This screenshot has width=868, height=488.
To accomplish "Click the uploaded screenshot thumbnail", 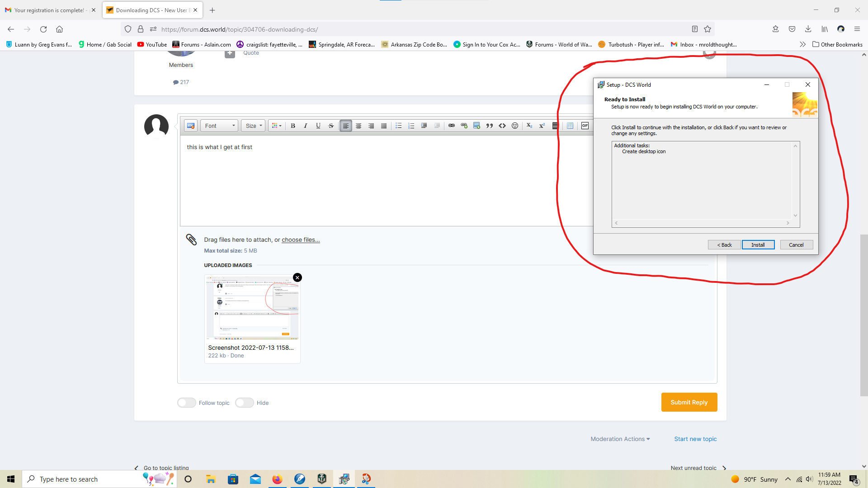I will (252, 307).
